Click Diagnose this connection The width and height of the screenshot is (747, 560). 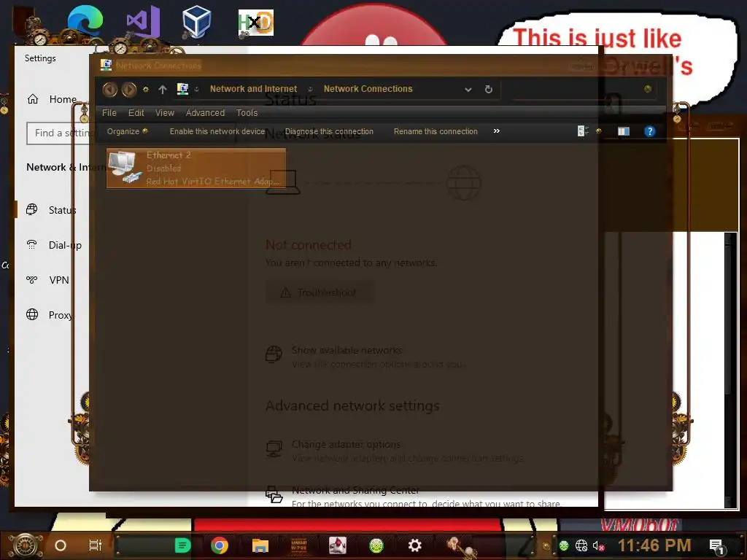click(329, 131)
